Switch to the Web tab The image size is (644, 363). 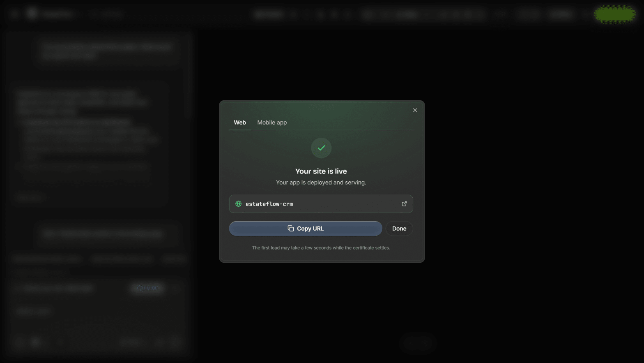pyautogui.click(x=240, y=123)
